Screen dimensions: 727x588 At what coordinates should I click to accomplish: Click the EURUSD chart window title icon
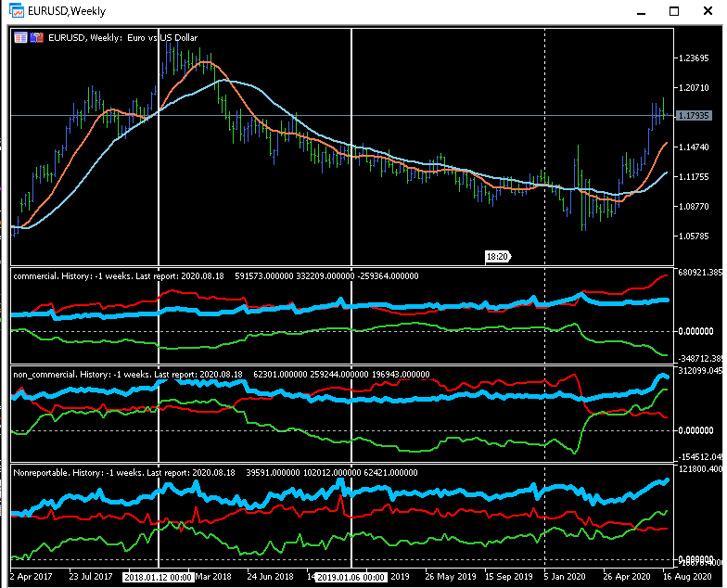tap(16, 11)
